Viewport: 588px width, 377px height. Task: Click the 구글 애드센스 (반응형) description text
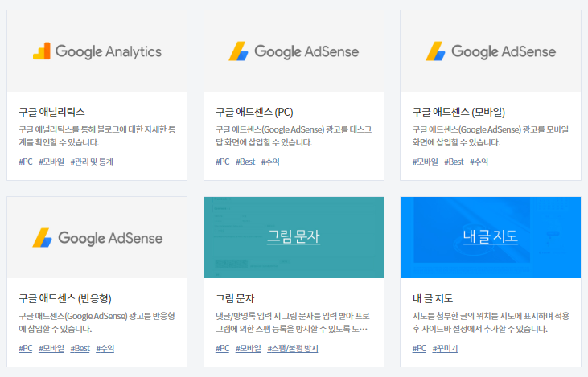pyautogui.click(x=97, y=322)
